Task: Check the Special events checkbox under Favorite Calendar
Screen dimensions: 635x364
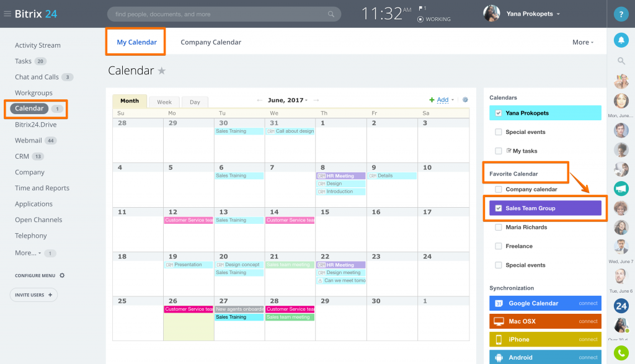Action: (x=499, y=265)
